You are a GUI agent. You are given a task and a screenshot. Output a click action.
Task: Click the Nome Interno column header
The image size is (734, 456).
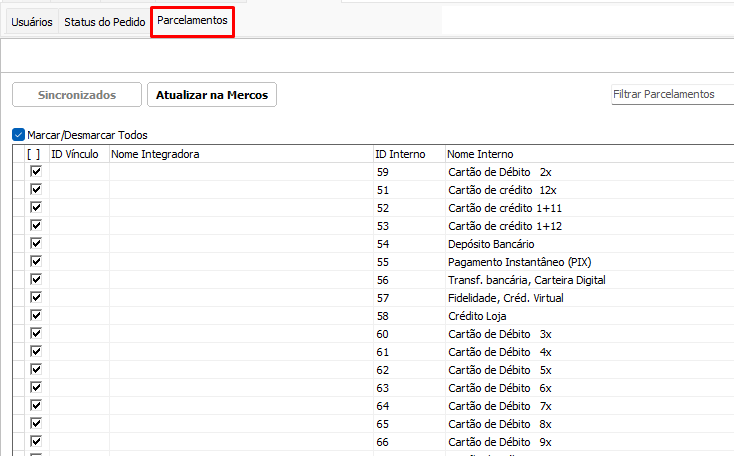point(480,154)
